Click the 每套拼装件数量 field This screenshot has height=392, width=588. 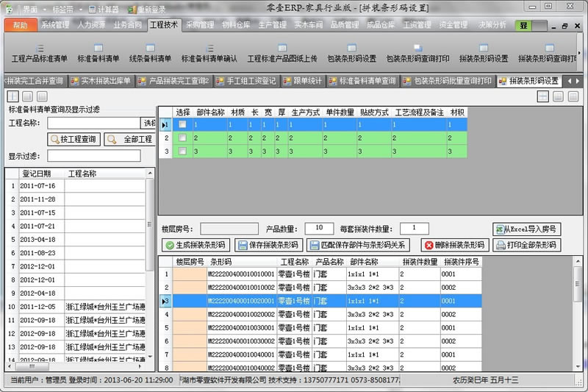point(414,228)
